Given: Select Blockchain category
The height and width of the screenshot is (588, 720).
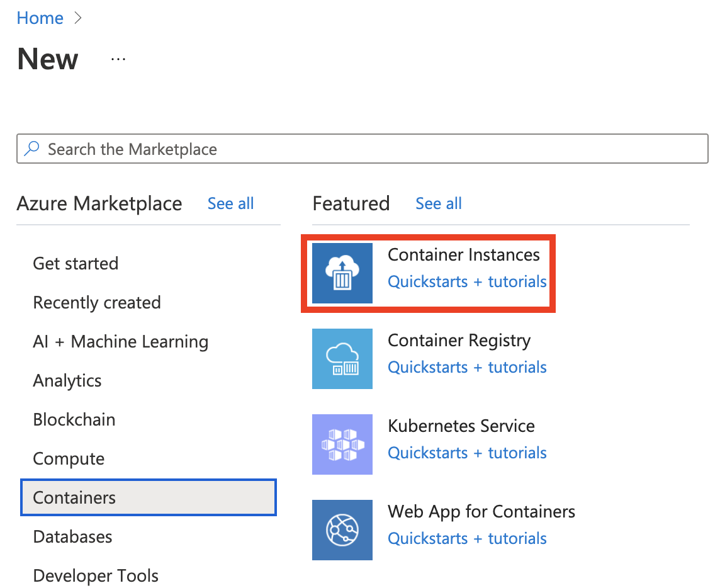Looking at the screenshot, I should click(74, 420).
